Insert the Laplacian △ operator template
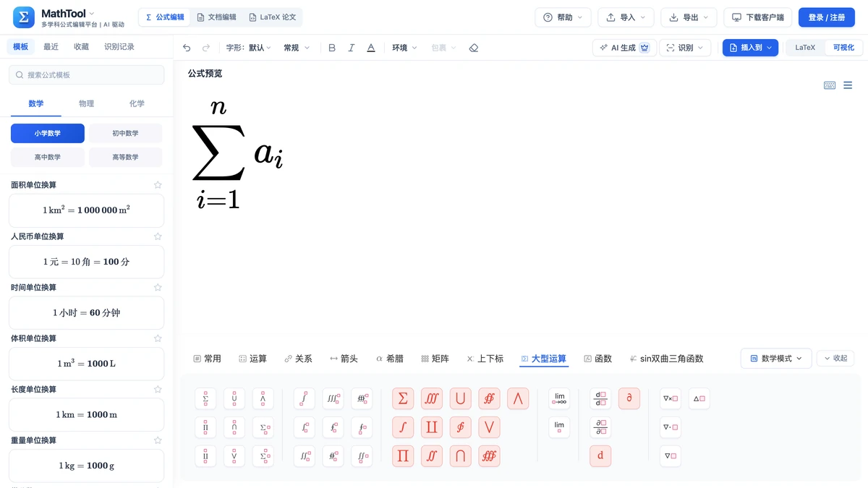868x488 pixels. [x=699, y=398]
